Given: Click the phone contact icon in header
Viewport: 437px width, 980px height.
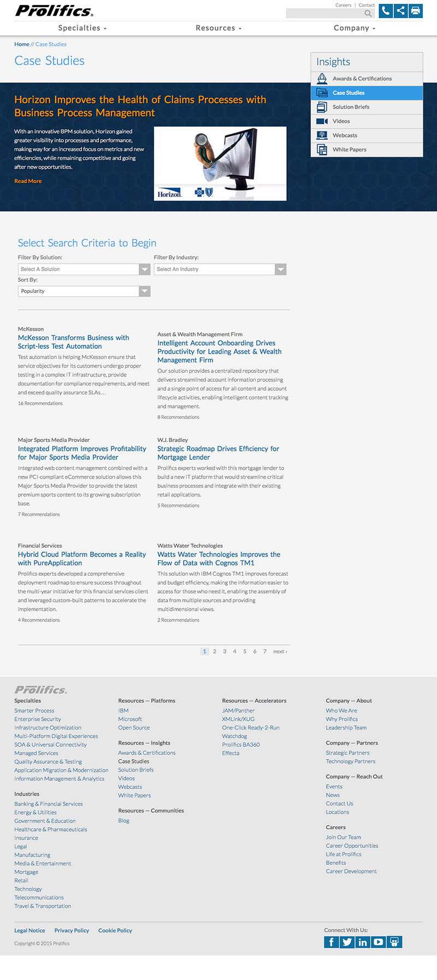Looking at the screenshot, I should click(x=386, y=11).
